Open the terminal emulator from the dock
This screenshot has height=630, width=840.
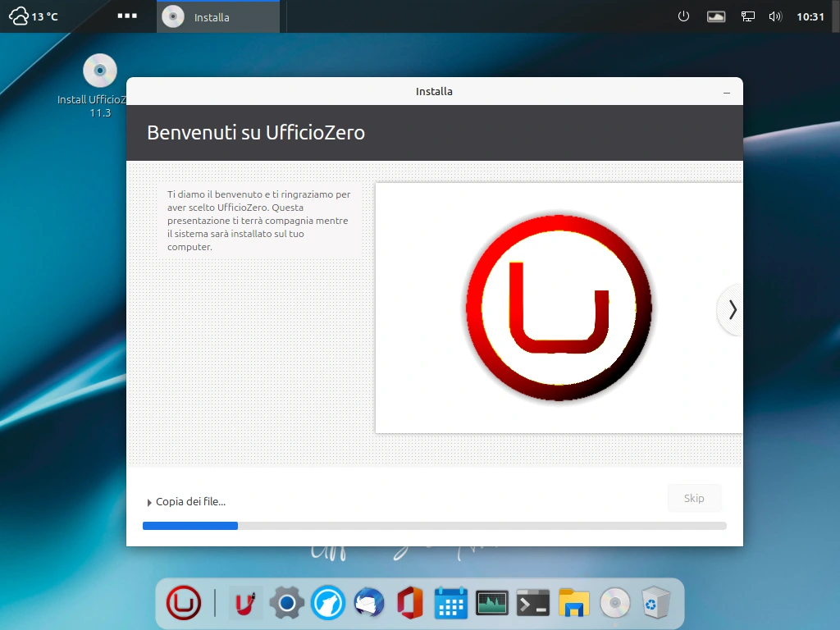pyautogui.click(x=532, y=602)
